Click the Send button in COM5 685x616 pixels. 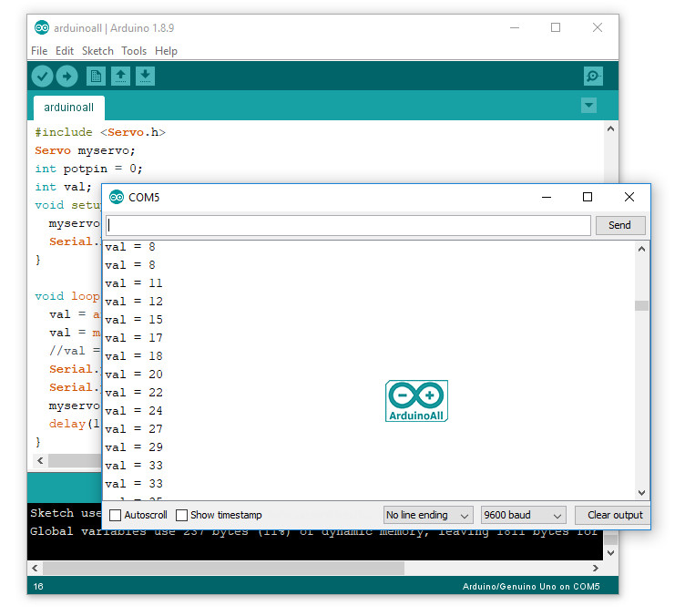tap(620, 225)
